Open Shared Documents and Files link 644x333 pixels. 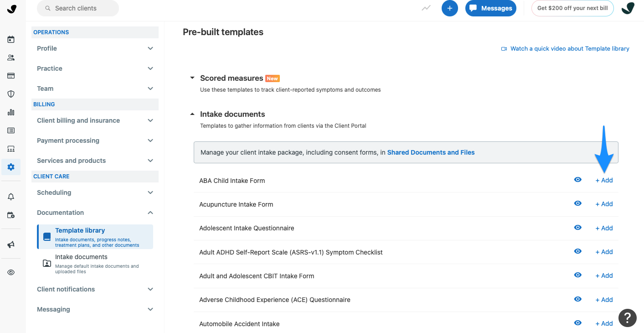tap(430, 152)
